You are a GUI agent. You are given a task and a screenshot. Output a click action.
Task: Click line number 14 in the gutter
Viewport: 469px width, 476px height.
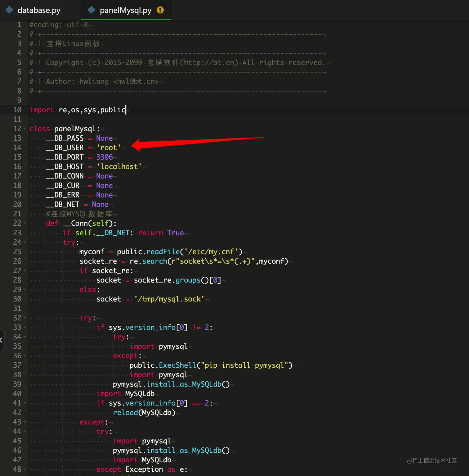[17, 148]
